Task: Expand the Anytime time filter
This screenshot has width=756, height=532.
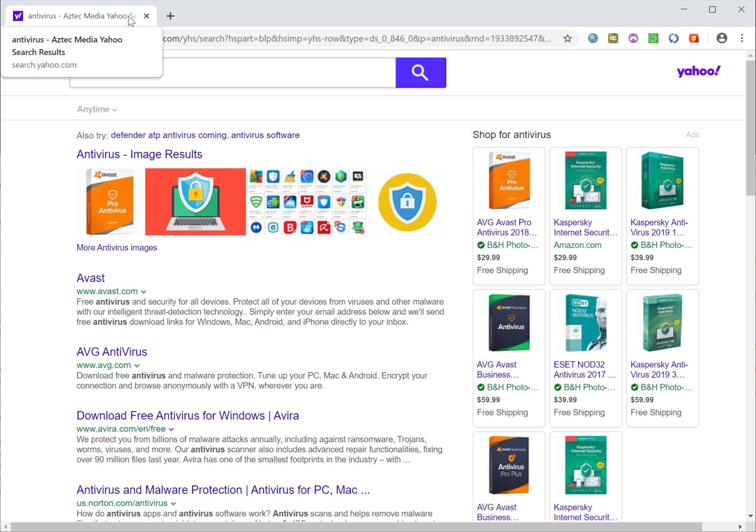Action: point(97,109)
